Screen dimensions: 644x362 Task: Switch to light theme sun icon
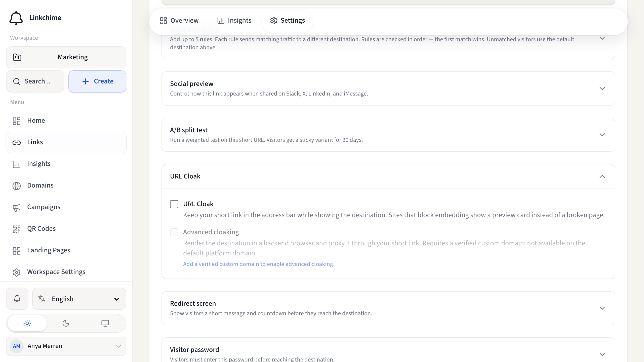[27, 323]
